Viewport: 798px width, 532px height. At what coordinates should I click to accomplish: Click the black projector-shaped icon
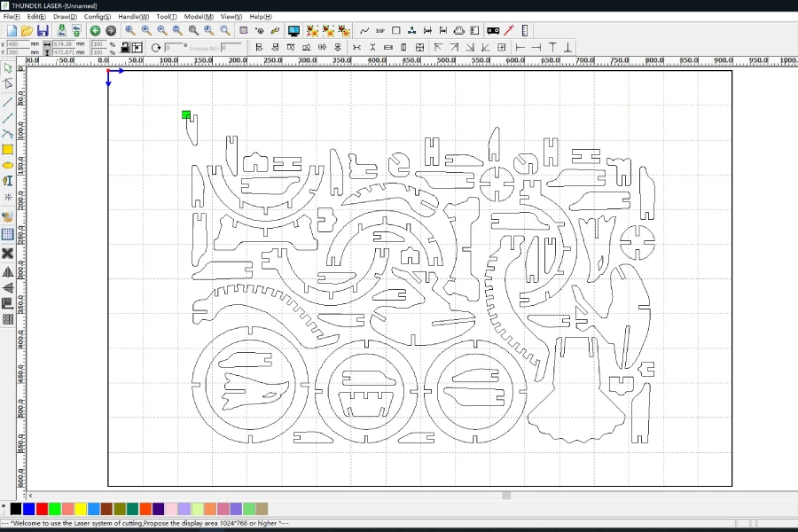point(493,30)
